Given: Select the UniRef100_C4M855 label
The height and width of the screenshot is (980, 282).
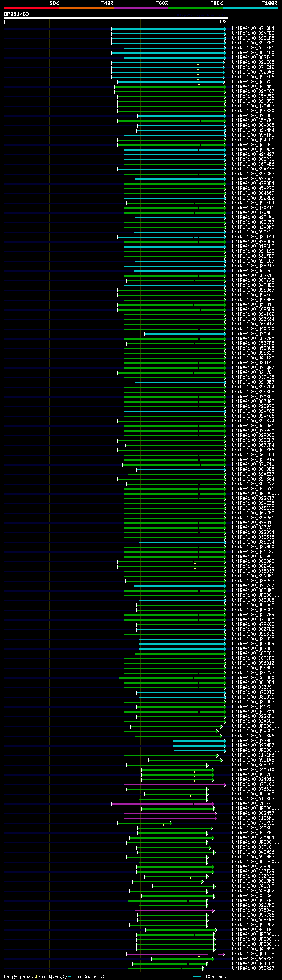Looking at the screenshot, I should tap(253, 828).
